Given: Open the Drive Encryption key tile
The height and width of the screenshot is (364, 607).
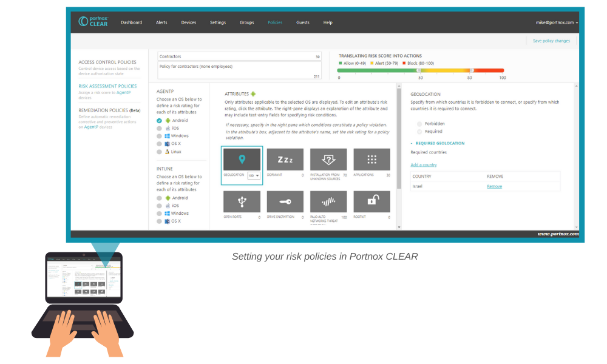Looking at the screenshot, I should [285, 201].
